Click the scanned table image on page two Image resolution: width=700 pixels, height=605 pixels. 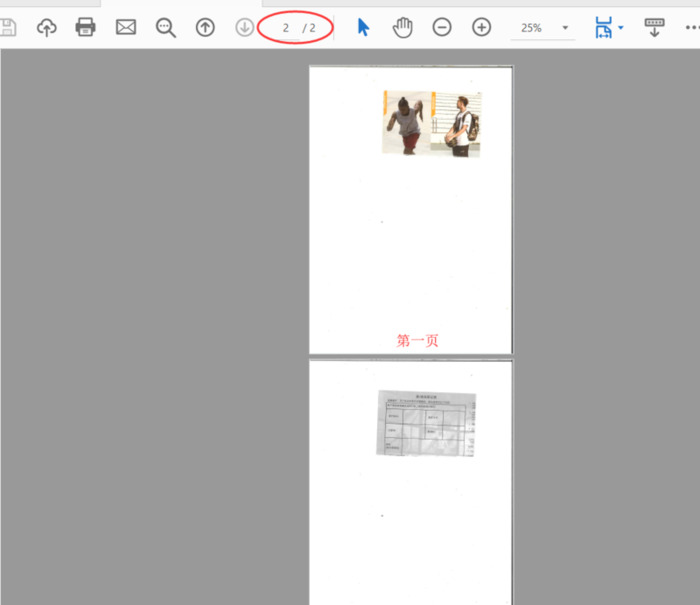coord(426,422)
